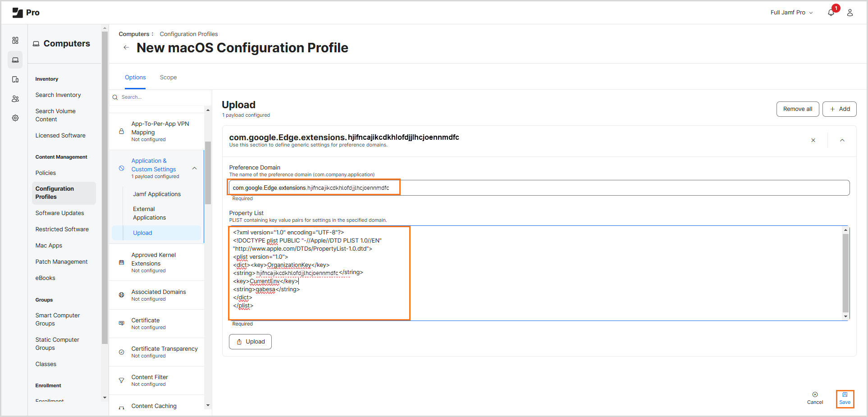This screenshot has width=868, height=417.
Task: Select Jamf Applications sub-item
Action: [157, 194]
